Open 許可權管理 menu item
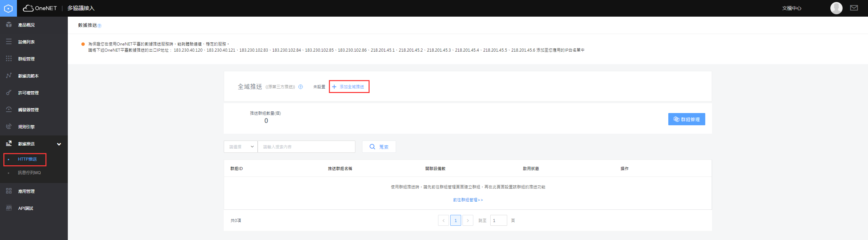Screen dimensions: 868x240 click(34, 93)
